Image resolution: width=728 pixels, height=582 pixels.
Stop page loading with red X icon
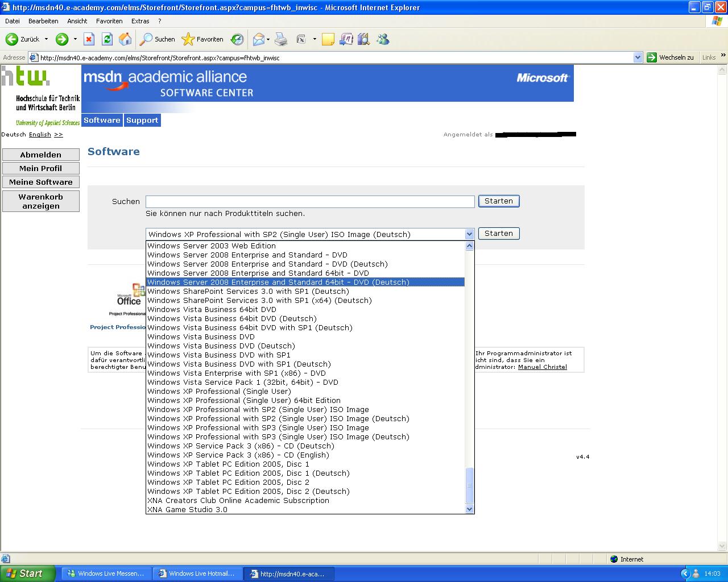(x=89, y=39)
